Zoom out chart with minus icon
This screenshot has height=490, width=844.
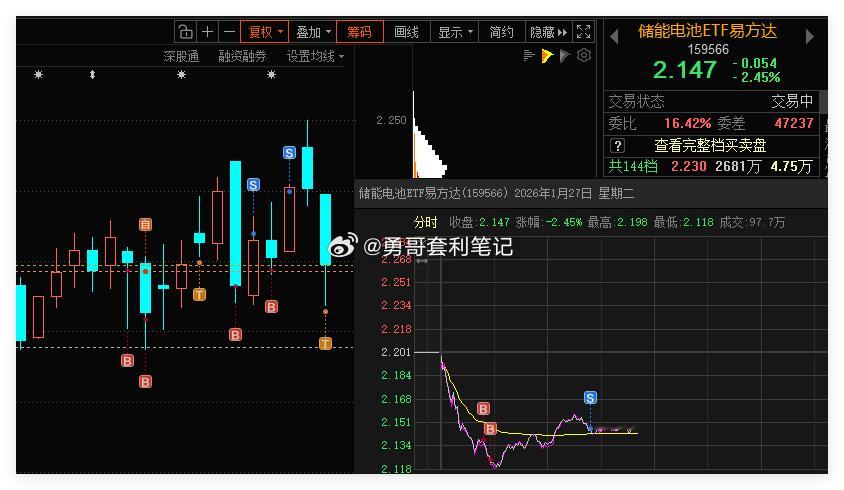point(229,32)
